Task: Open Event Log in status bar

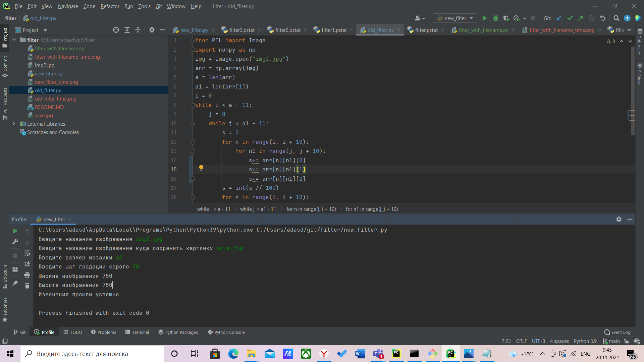Action: pyautogui.click(x=617, y=332)
